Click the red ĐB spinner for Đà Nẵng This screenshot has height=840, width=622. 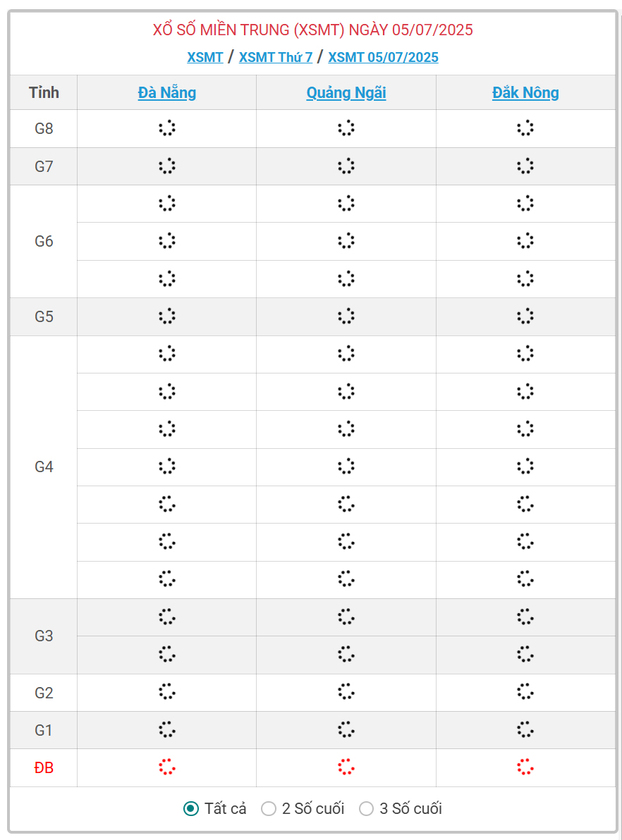(167, 767)
